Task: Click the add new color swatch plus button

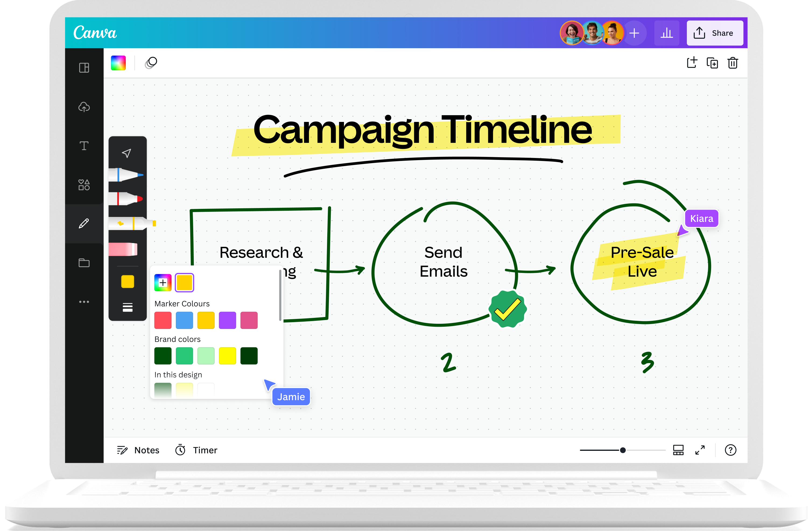Action: coord(163,282)
